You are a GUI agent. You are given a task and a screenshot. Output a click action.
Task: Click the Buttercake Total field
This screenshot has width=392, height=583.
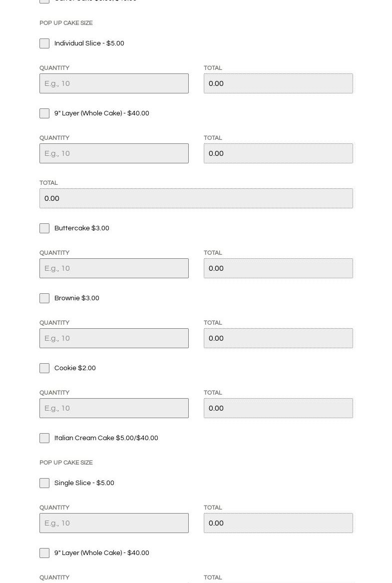click(278, 268)
